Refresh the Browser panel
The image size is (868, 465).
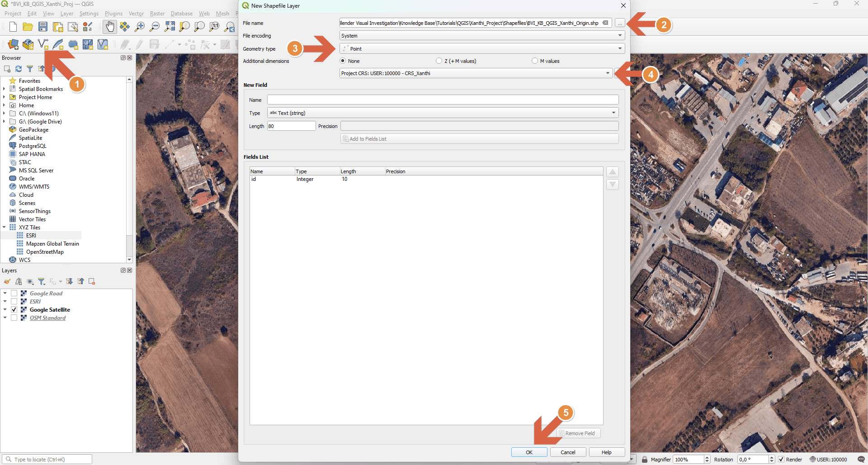coord(19,69)
